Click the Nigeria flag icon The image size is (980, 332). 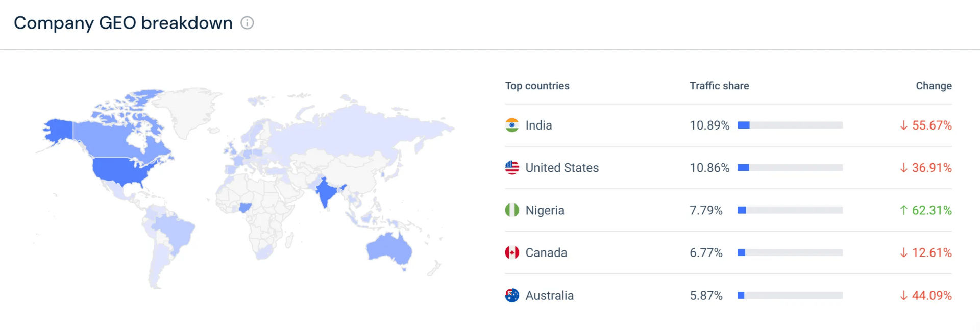coord(512,210)
